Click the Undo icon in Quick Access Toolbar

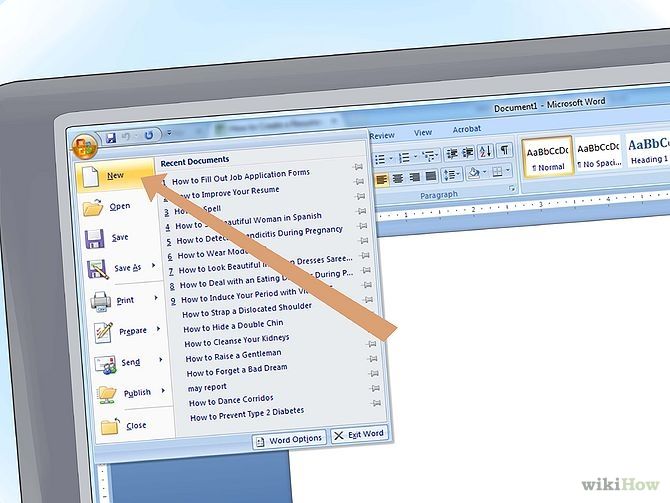pyautogui.click(x=126, y=137)
